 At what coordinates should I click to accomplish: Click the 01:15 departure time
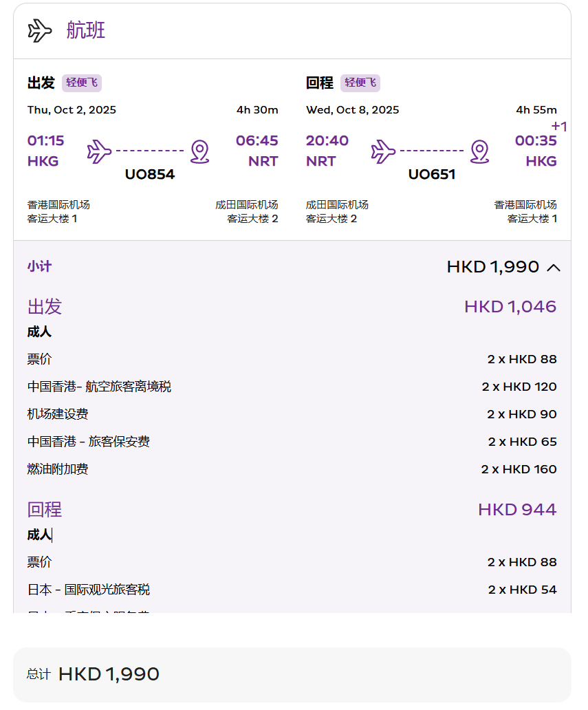click(x=45, y=141)
